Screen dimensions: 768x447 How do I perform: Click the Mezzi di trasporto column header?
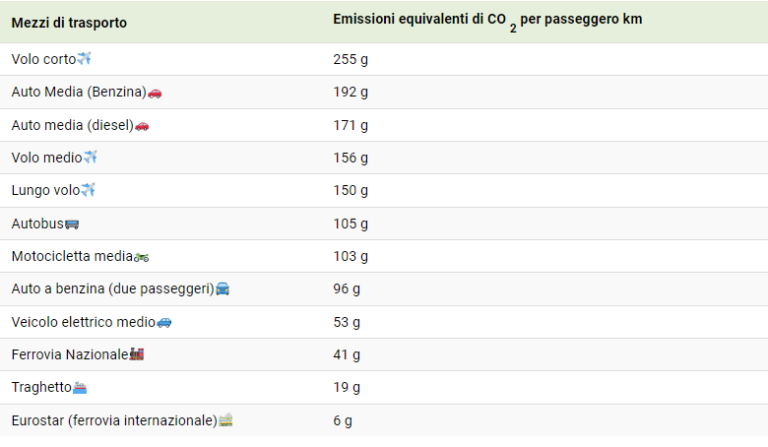[x=69, y=23]
